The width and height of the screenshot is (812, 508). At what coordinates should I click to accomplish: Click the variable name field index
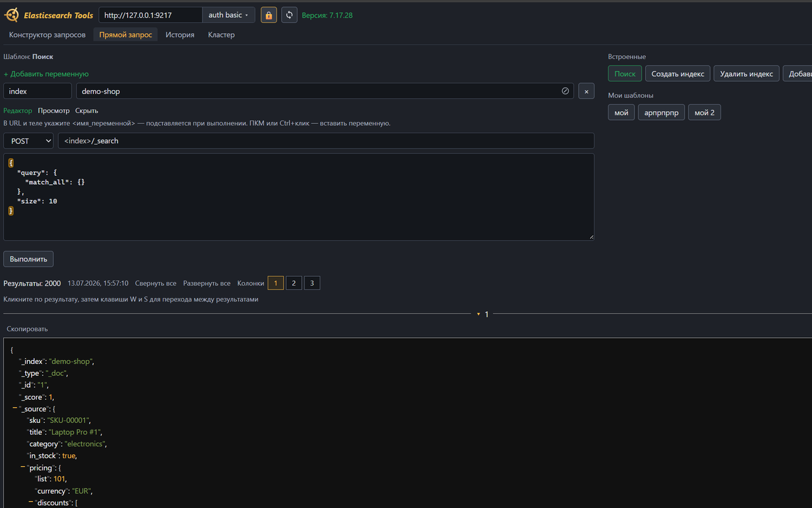(x=37, y=91)
